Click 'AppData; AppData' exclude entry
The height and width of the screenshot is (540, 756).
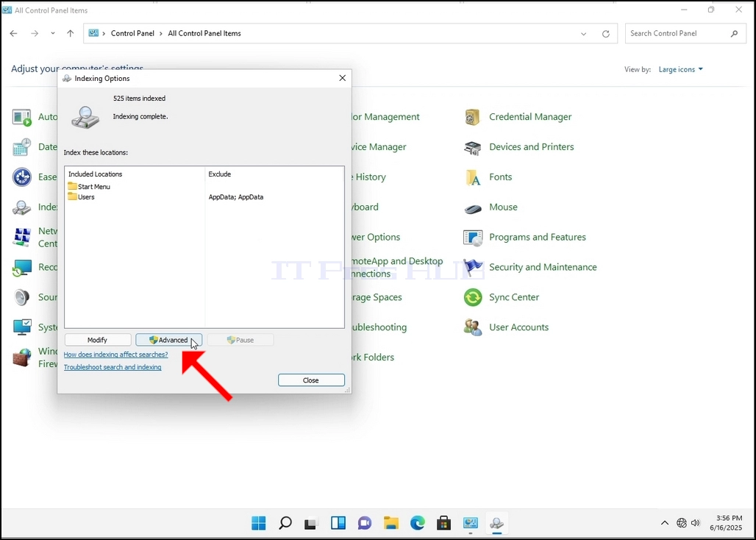click(236, 196)
